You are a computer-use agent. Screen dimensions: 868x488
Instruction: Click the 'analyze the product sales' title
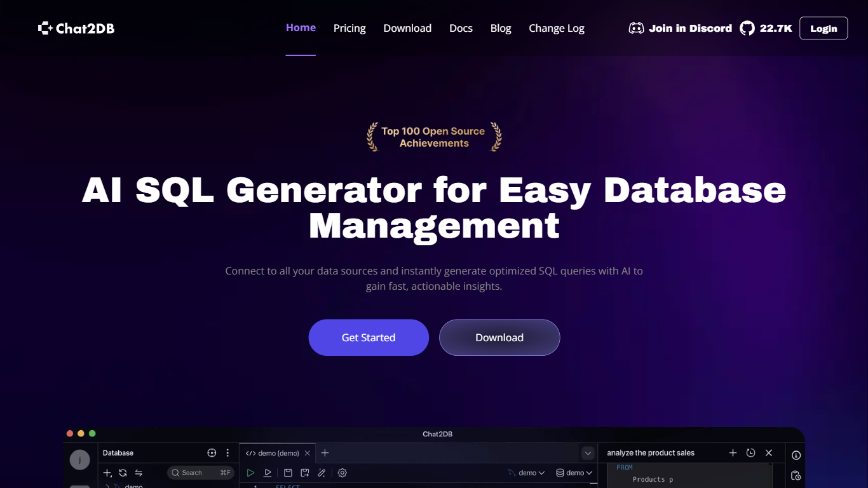[x=651, y=453]
